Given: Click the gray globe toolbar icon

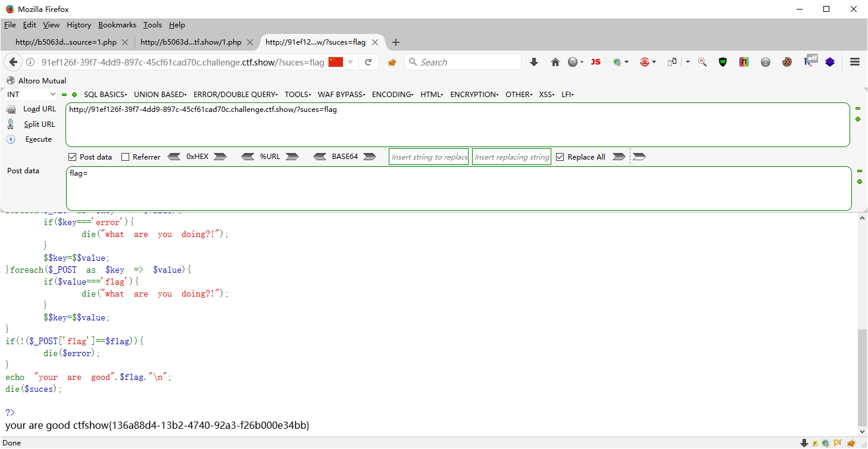Looking at the screenshot, I should [573, 62].
